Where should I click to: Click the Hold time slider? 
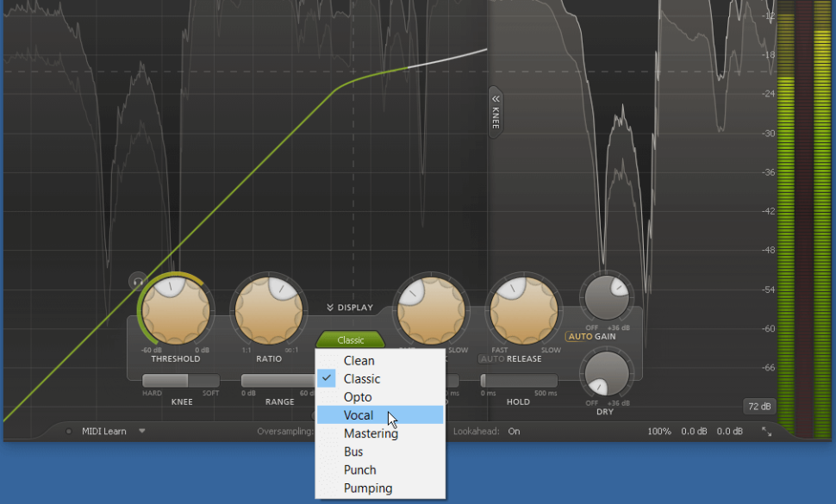click(519, 381)
